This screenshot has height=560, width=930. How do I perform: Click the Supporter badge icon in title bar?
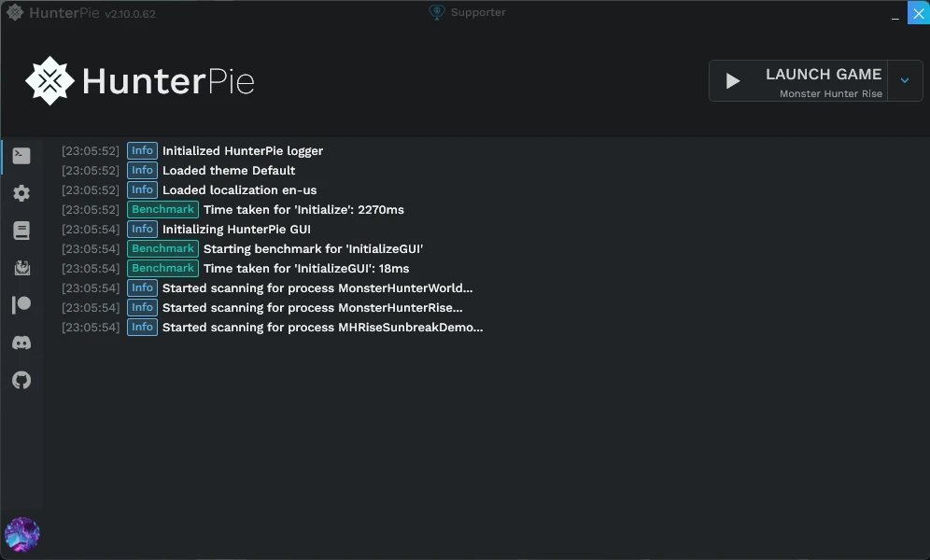tap(437, 12)
